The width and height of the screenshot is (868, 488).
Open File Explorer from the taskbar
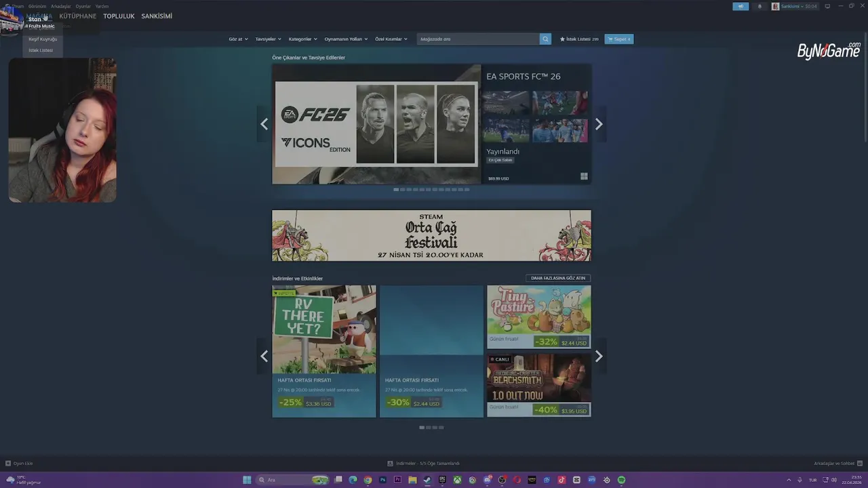coord(412,480)
